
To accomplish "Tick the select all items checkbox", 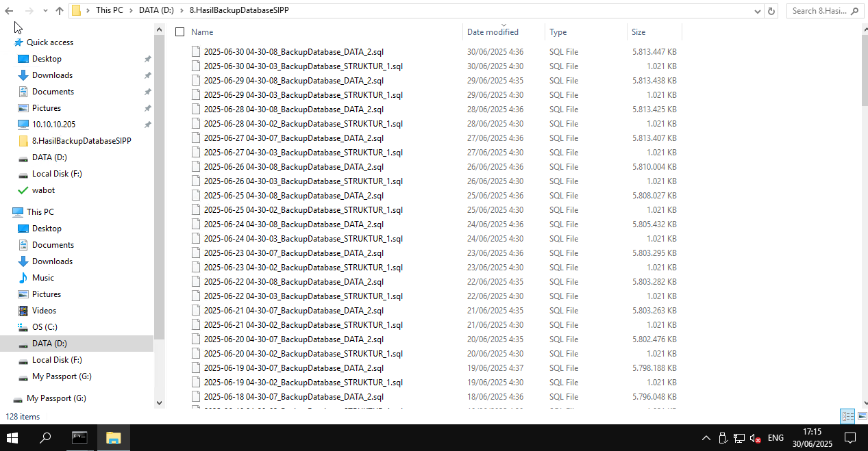I will [180, 32].
